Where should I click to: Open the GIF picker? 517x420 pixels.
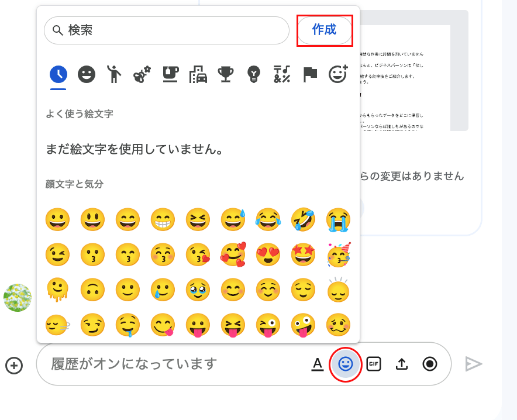[374, 364]
